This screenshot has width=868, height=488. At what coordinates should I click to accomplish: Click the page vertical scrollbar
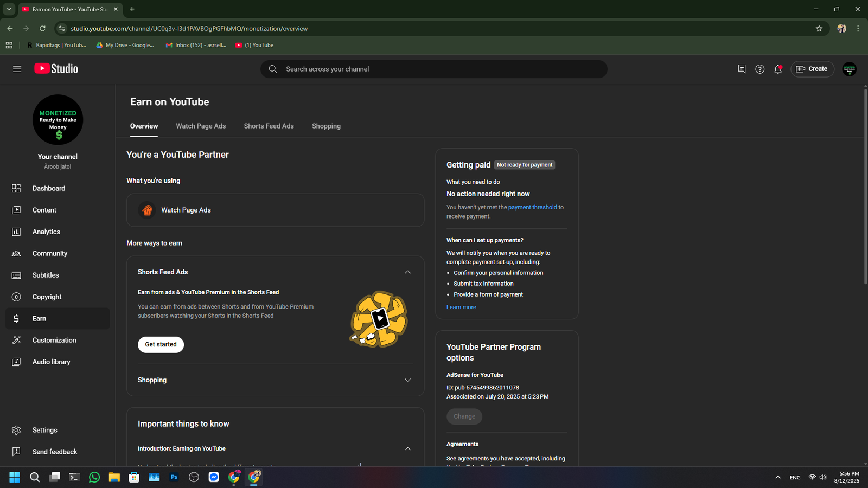click(x=865, y=185)
